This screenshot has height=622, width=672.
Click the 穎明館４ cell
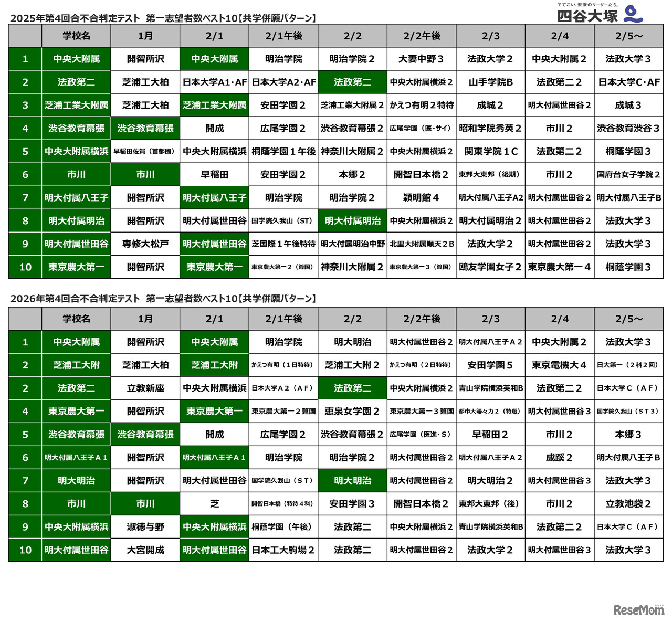click(x=422, y=197)
